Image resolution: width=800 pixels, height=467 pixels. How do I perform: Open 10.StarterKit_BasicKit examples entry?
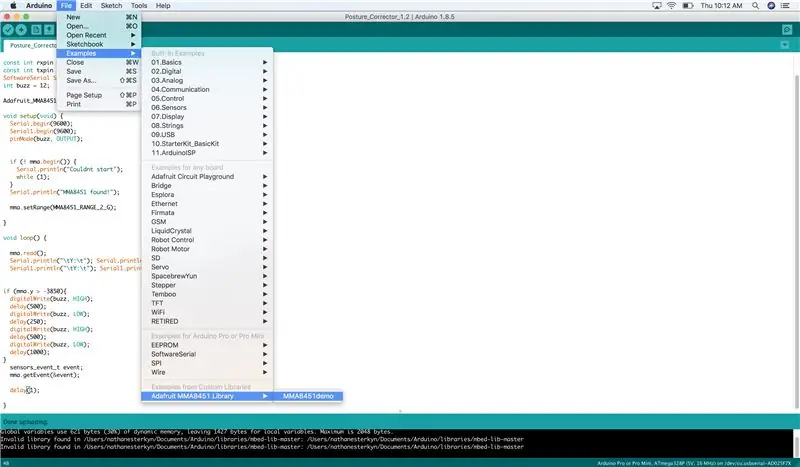(207, 144)
